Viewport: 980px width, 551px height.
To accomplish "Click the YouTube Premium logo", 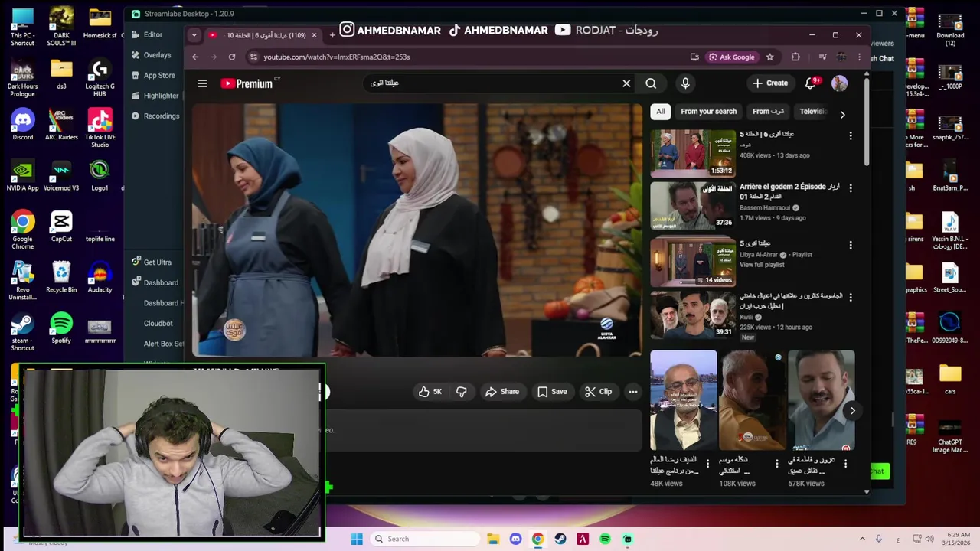I will 247,83.
